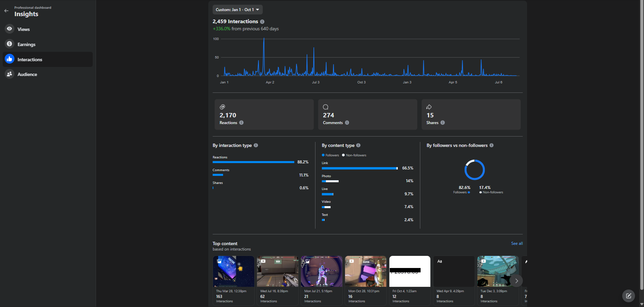Open the Views section

(24, 29)
